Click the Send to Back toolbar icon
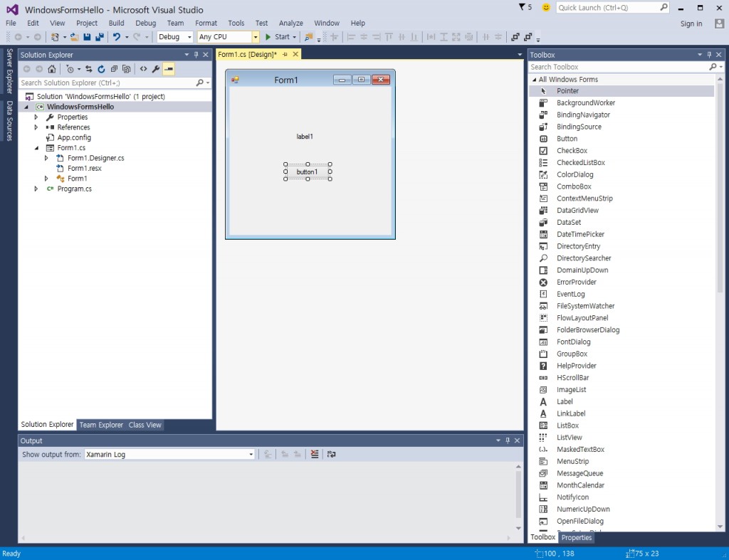This screenshot has width=729, height=560. pyautogui.click(x=528, y=37)
